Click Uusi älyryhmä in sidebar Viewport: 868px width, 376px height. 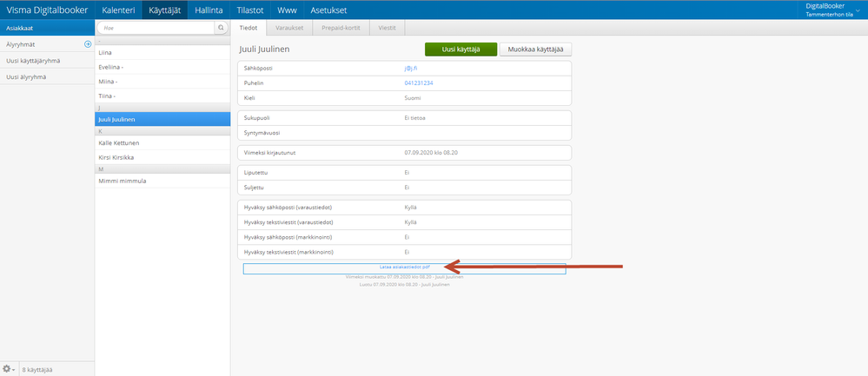(47, 77)
